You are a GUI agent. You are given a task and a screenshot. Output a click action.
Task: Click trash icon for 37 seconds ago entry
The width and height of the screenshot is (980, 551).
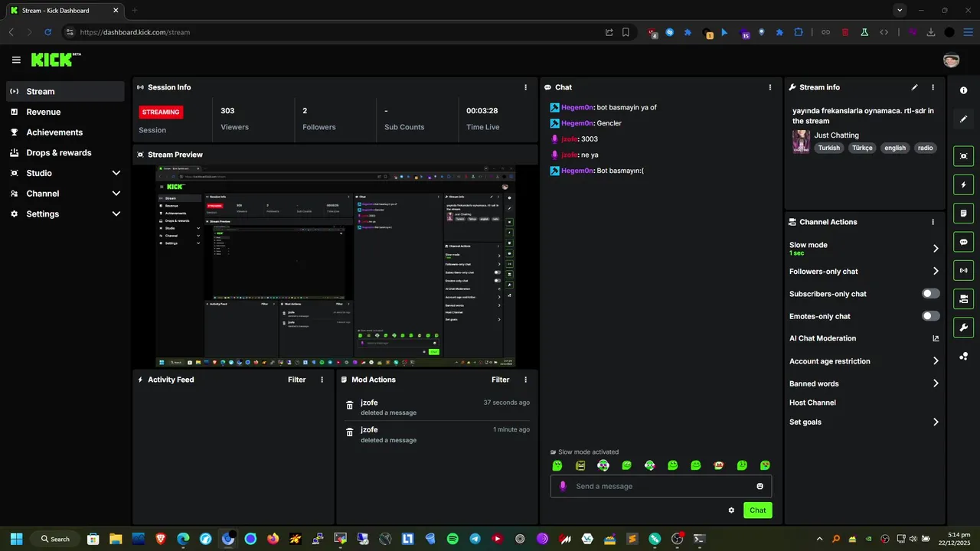click(x=350, y=406)
